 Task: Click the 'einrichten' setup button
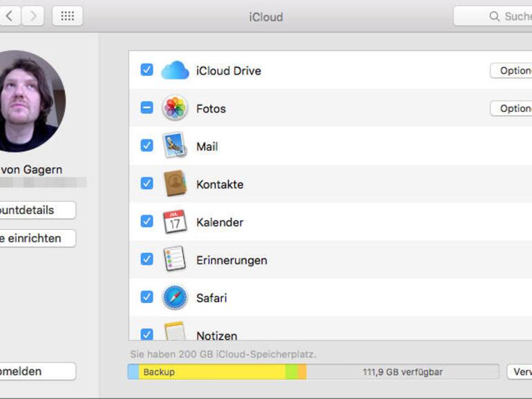[38, 238]
